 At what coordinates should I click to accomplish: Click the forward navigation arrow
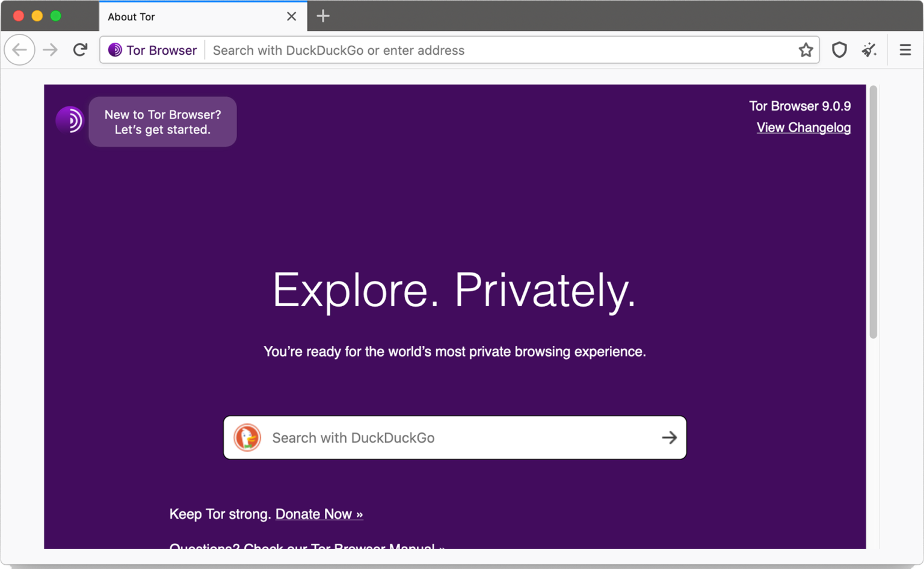pyautogui.click(x=50, y=50)
